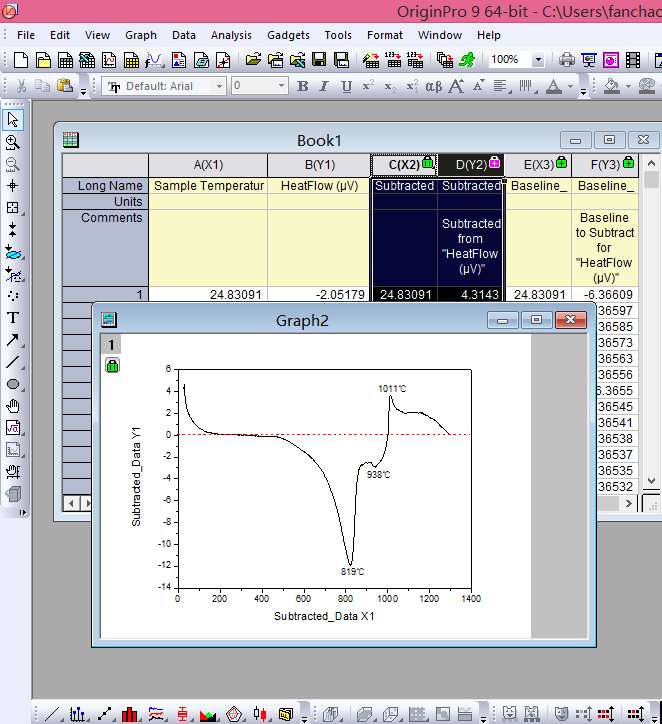Screen dimensions: 662x724
Task: Click the Paste clipboard icon
Action: pyautogui.click(x=65, y=86)
